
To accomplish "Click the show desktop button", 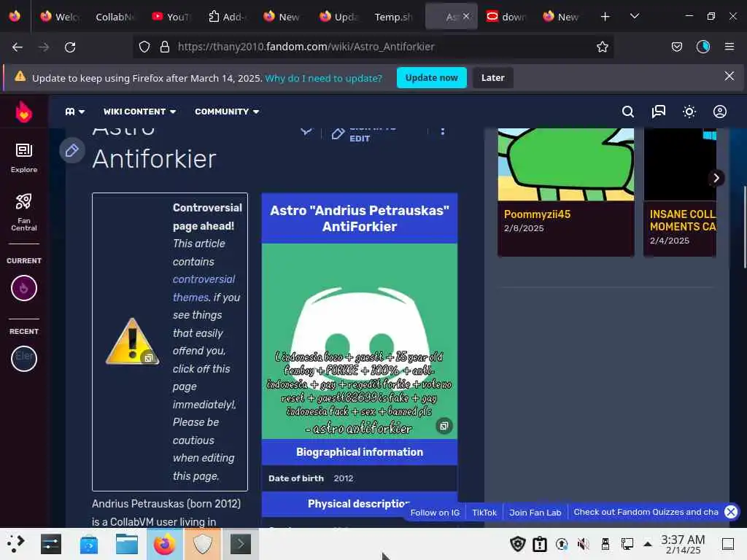I will click(728, 544).
